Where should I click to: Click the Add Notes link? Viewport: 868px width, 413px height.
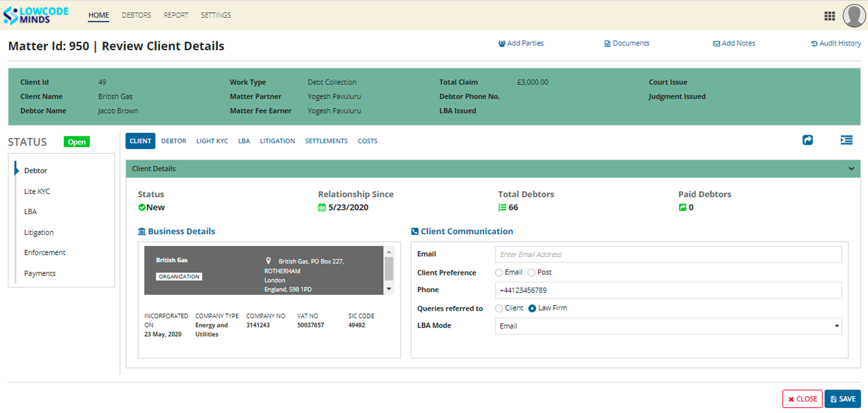[734, 43]
